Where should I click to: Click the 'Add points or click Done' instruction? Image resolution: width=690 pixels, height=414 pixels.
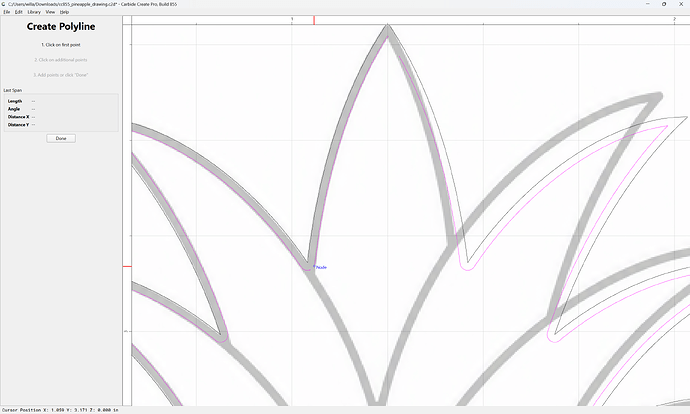pyautogui.click(x=61, y=75)
